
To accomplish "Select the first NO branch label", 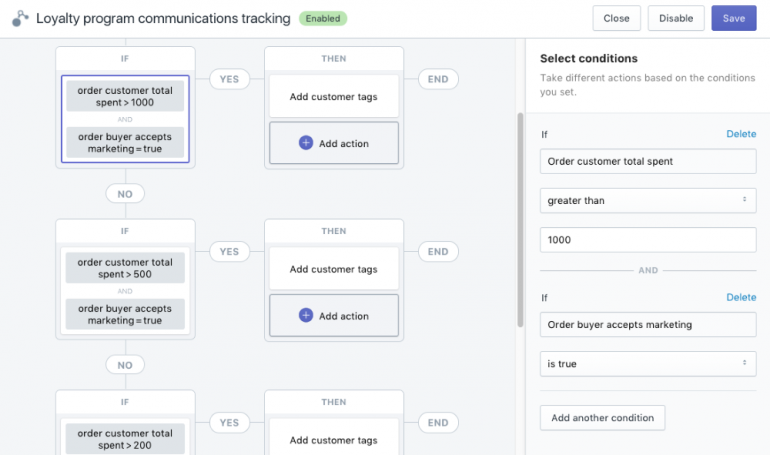I will pos(125,193).
